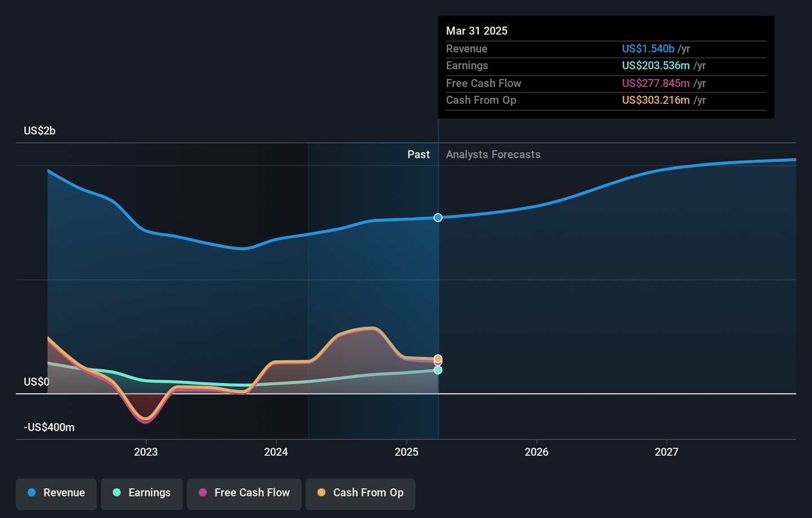Click the US$1.540b revenue value in tooltip
The width and height of the screenshot is (812, 518).
(648, 49)
